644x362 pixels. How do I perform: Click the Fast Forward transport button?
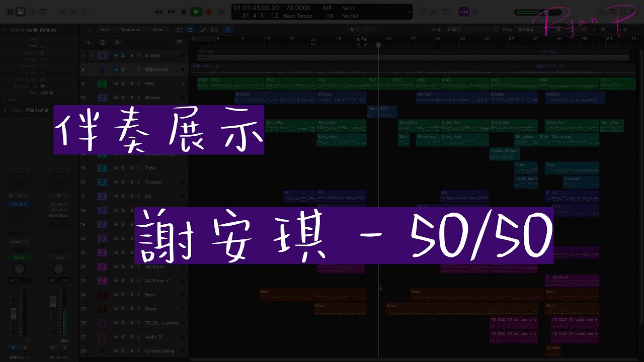coord(172,12)
